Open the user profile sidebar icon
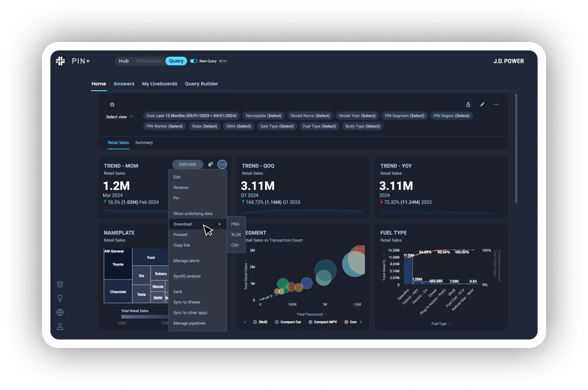The height and width of the screenshot is (390, 588). [x=60, y=326]
